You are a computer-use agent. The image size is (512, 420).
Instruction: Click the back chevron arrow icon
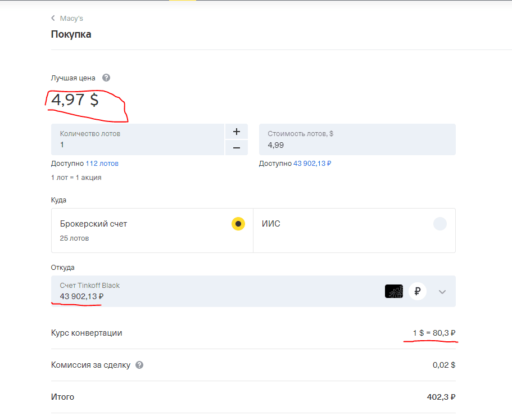coord(53,19)
